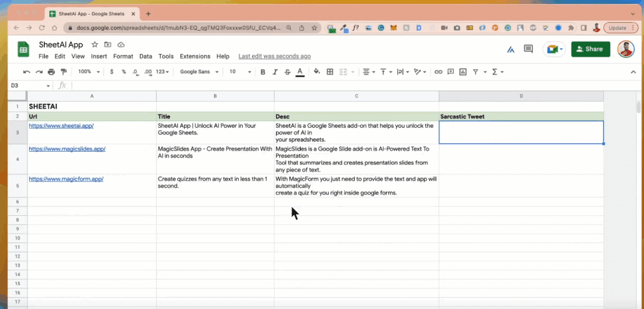Click the Chrome Update button

[x=620, y=28]
